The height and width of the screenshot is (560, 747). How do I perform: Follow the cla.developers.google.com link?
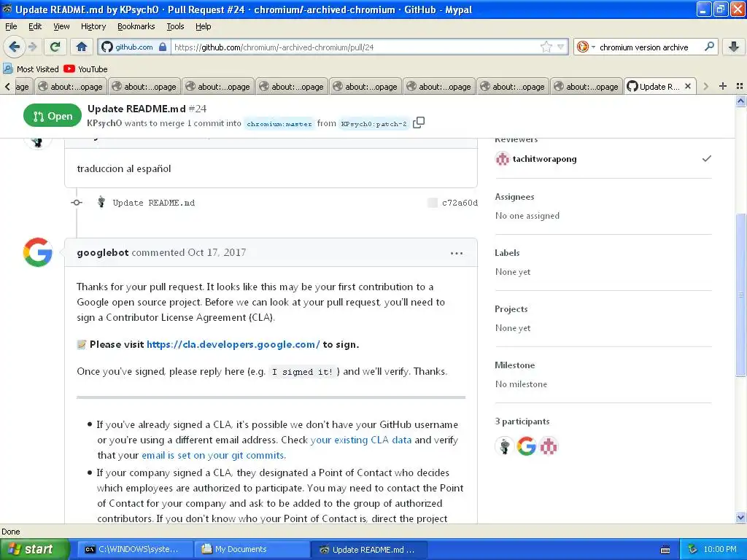coord(233,344)
